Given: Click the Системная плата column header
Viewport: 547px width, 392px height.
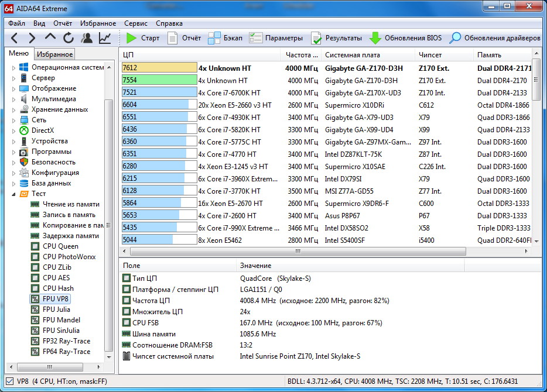Looking at the screenshot, I should pos(368,55).
